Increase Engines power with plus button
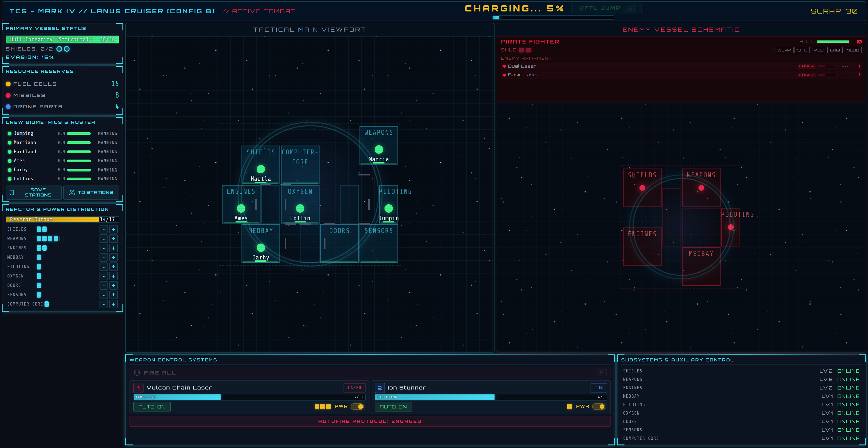The width and height of the screenshot is (868, 448). coord(114,248)
